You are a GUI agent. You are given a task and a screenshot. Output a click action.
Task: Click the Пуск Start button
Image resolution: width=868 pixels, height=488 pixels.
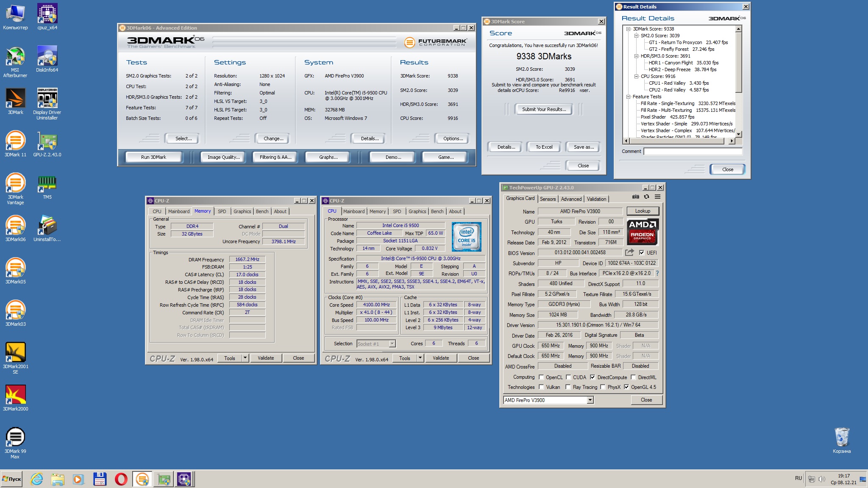click(11, 479)
